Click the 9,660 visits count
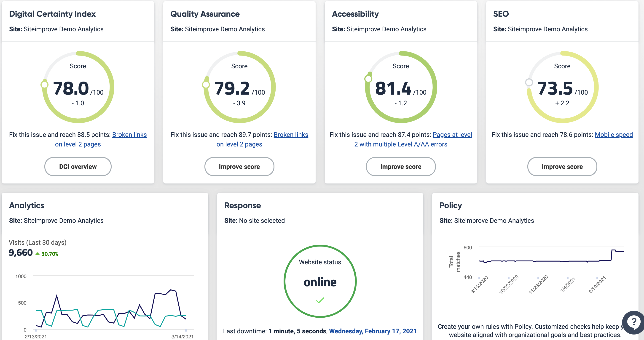Screen dimensions: 644x340 pyautogui.click(x=21, y=252)
